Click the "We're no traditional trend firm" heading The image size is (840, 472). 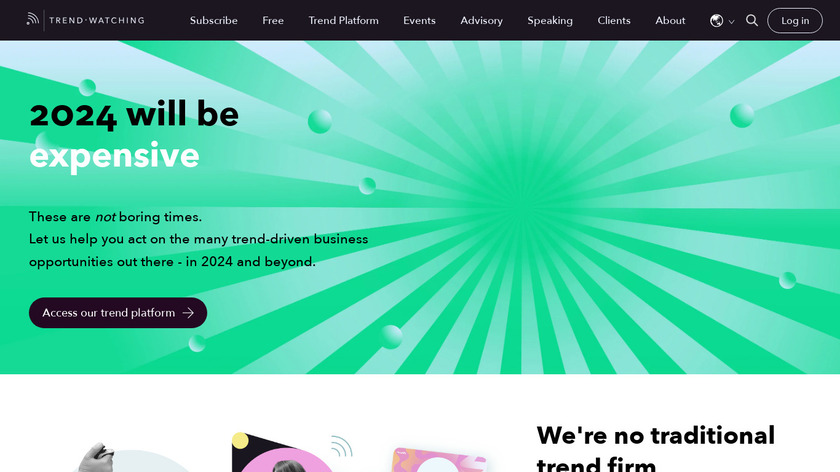[656, 448]
